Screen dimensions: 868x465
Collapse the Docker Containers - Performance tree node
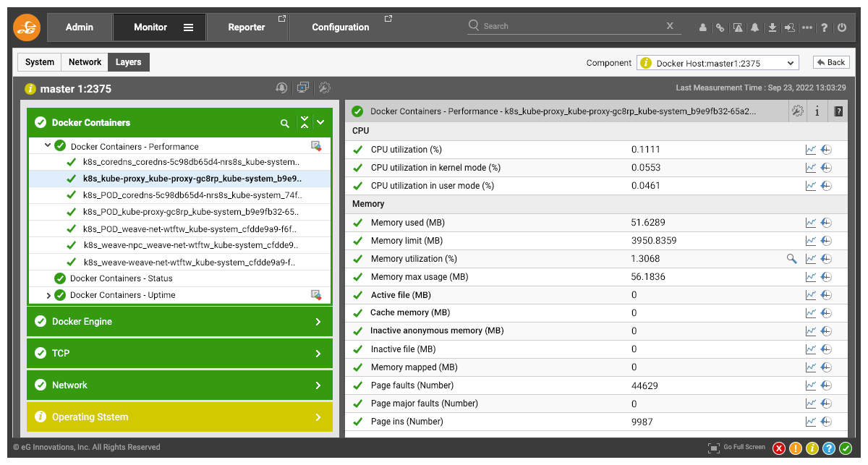pos(48,145)
